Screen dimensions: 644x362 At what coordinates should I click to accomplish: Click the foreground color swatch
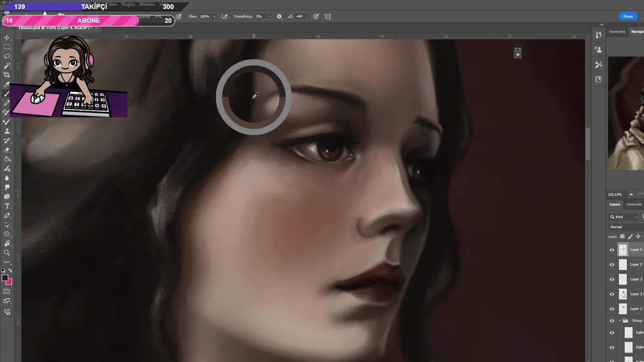coord(5,278)
